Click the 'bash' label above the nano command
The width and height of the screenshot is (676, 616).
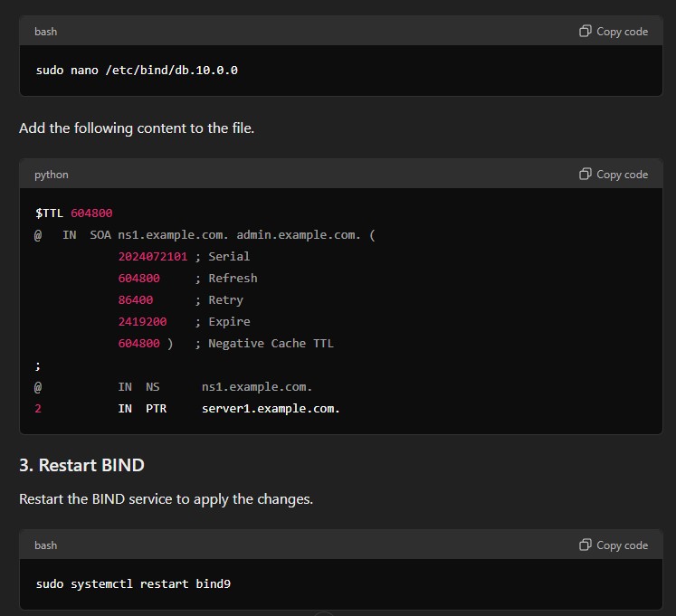[45, 32]
